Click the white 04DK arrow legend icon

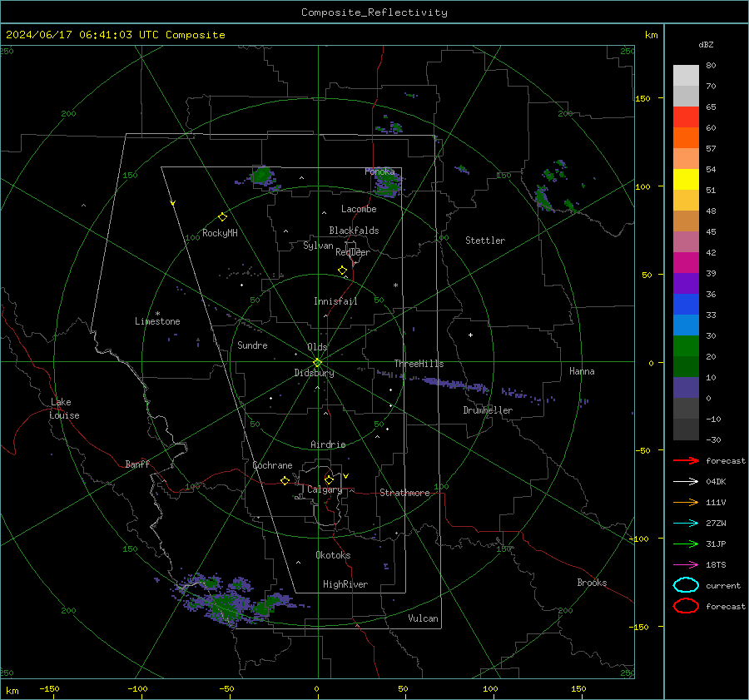tap(686, 481)
